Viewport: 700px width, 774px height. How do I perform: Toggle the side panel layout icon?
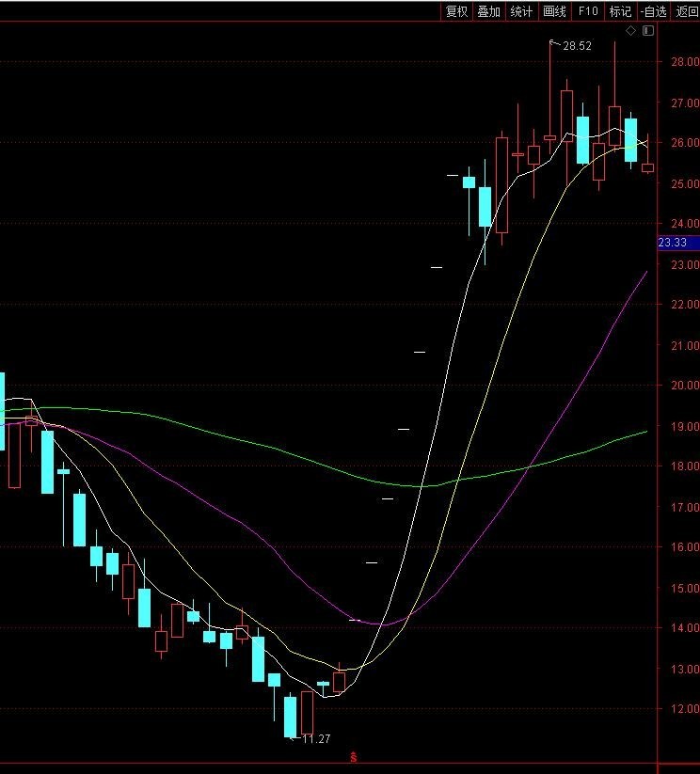tap(648, 31)
